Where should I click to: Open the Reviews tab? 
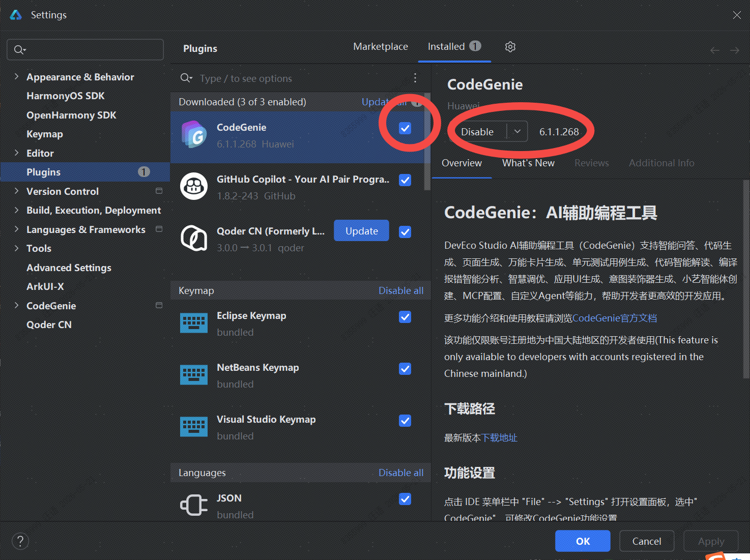592,163
